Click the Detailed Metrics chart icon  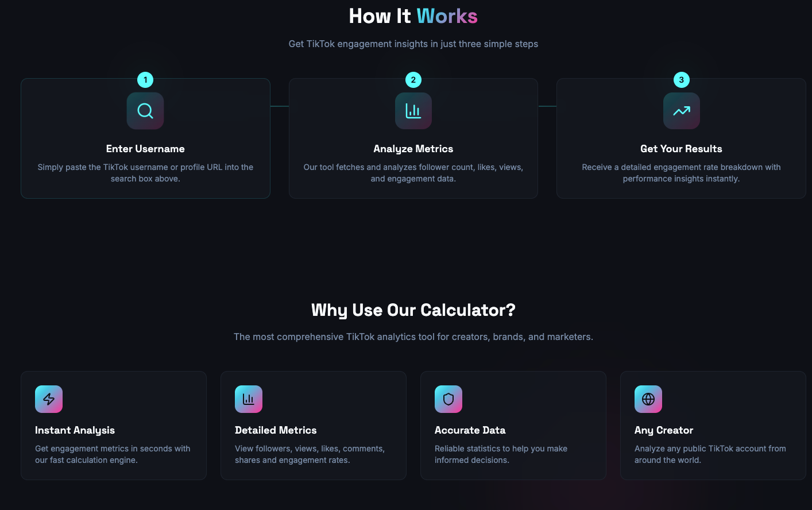tap(249, 399)
